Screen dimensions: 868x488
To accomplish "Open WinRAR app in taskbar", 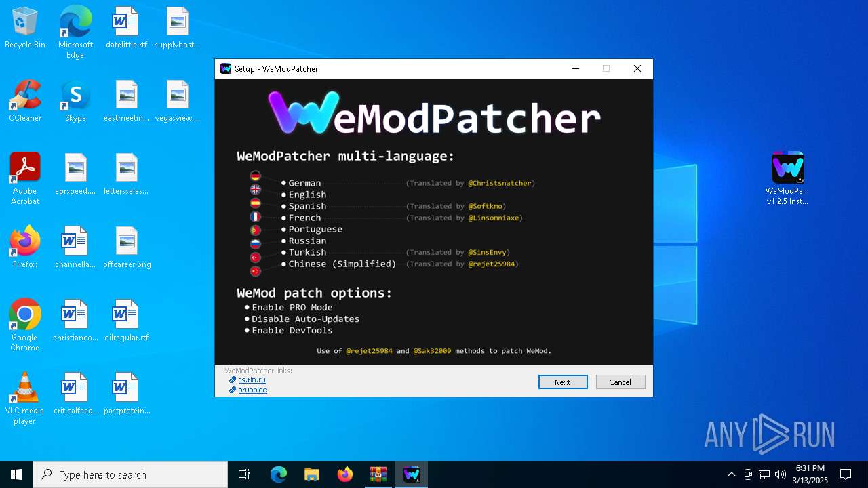I will (378, 474).
